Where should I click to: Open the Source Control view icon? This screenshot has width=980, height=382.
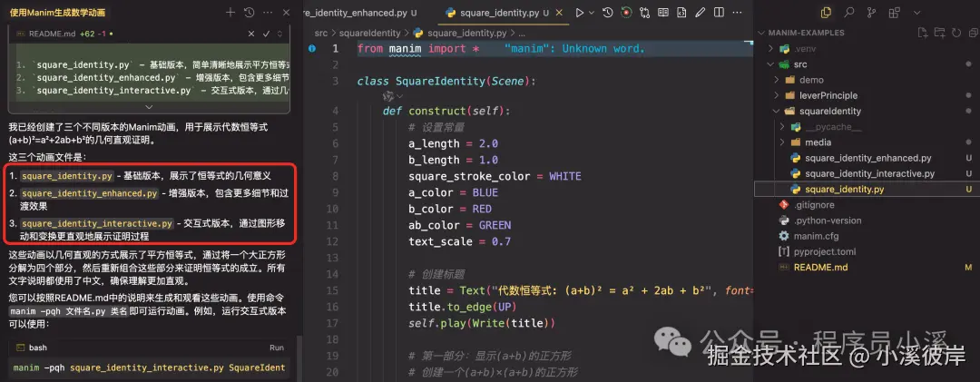[872, 12]
